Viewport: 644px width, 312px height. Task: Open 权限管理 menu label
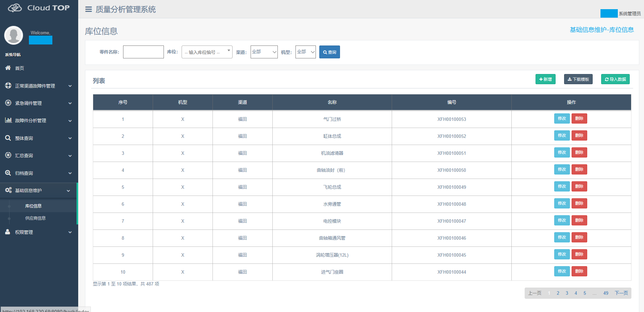point(24,232)
